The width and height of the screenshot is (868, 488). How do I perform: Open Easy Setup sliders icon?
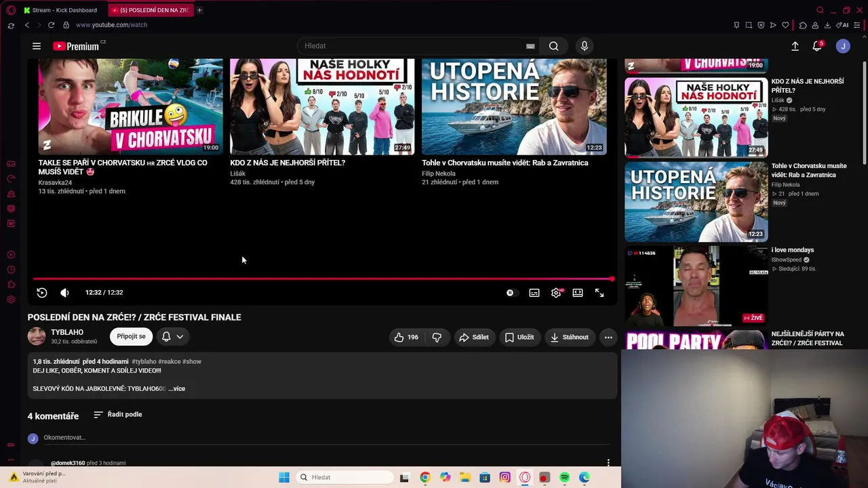point(857,25)
